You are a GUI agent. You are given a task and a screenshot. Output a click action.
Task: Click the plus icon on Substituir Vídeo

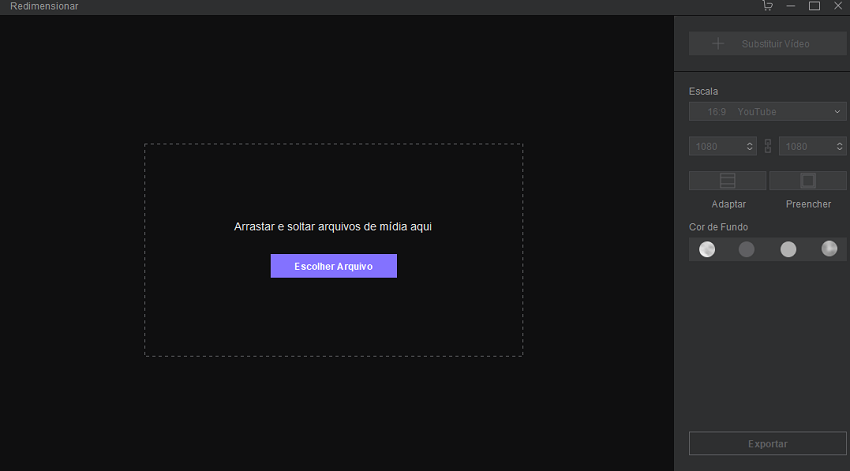717,44
